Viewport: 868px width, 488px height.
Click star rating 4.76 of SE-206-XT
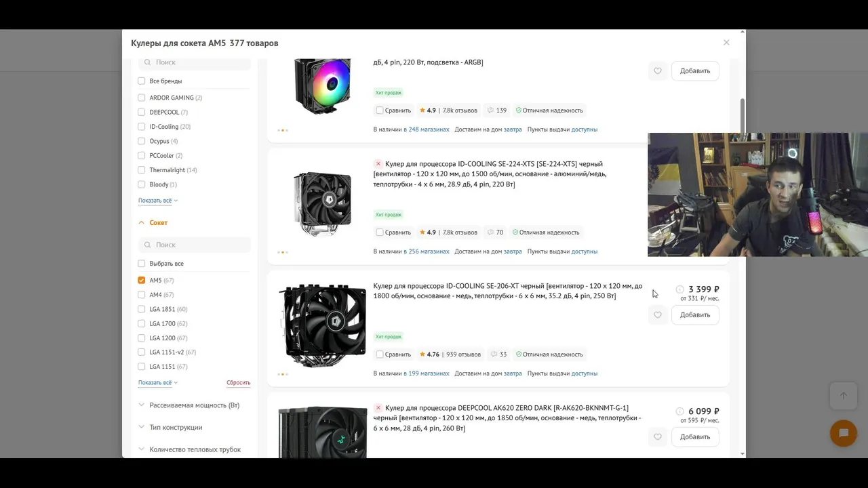(x=429, y=354)
